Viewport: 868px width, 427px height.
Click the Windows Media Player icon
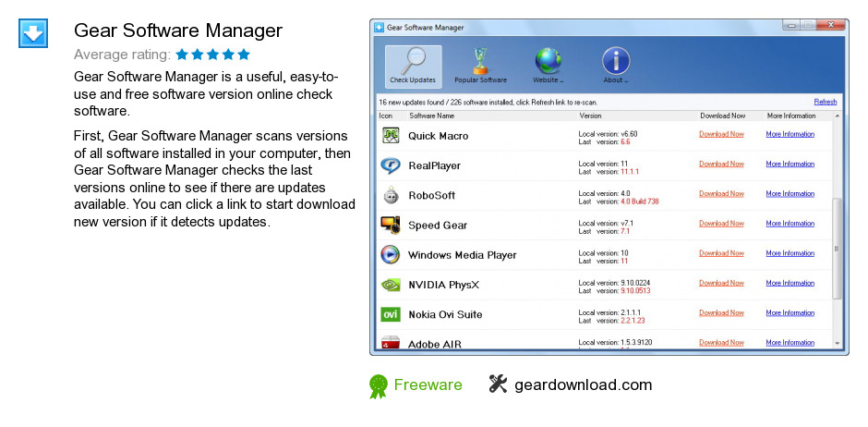[391, 255]
